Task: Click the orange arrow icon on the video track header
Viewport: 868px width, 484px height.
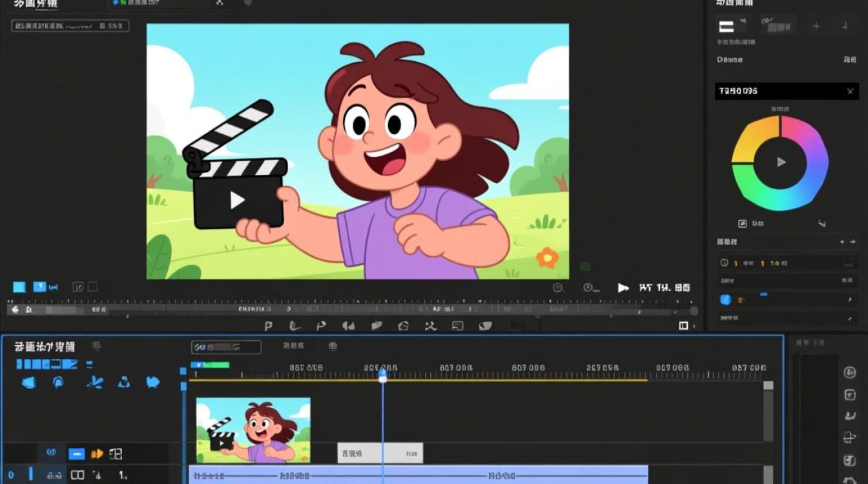Action: [x=97, y=454]
